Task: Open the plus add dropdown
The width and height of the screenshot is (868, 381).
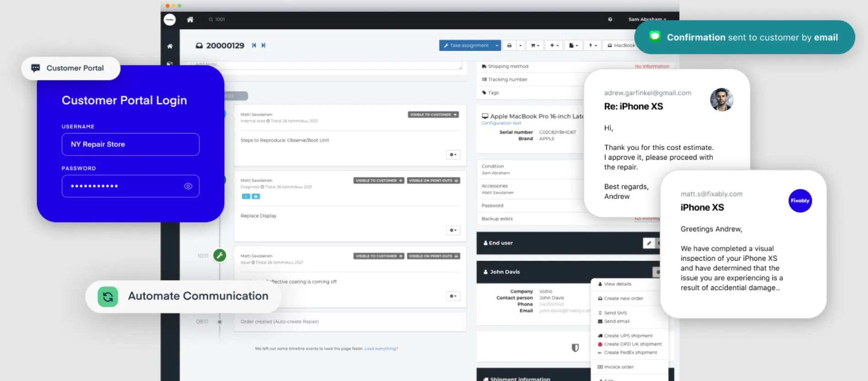Action: [554, 45]
